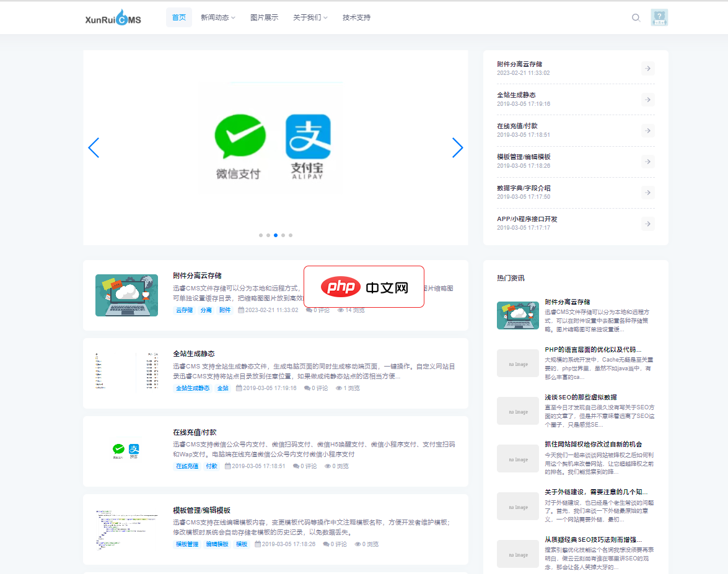Viewport: 728px width, 574px height.
Task: Advance the banner with the right arrow
Action: click(x=458, y=147)
